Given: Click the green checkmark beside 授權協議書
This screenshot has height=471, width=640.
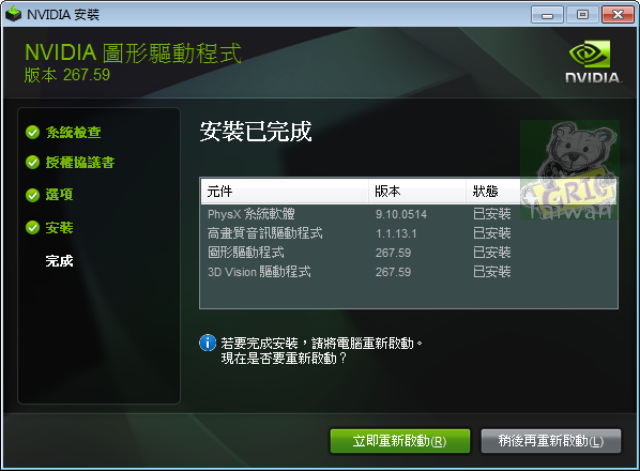Looking at the screenshot, I should [x=33, y=162].
